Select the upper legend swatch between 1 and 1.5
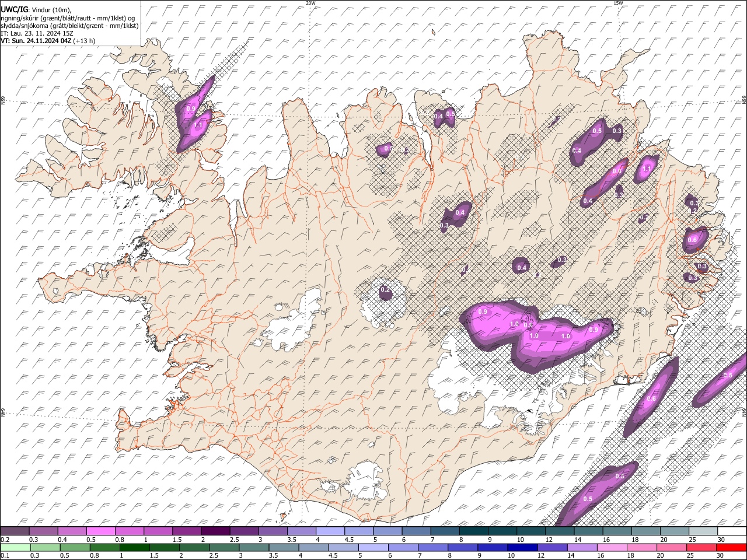Viewport: 747px width, 560px height. point(158,531)
